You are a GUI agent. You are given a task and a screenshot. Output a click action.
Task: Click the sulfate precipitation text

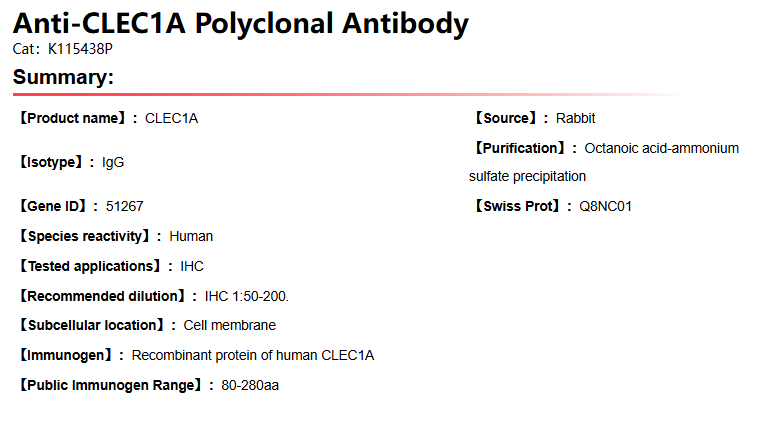527,176
